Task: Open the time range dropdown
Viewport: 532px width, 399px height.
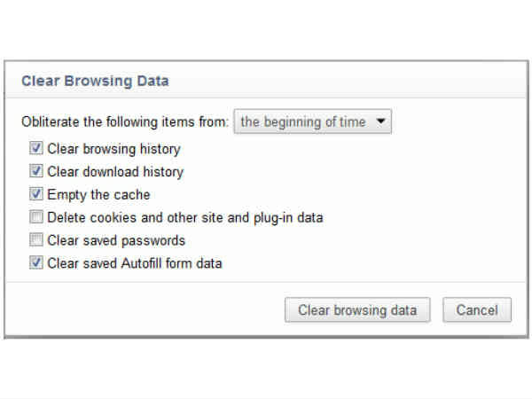Action: (312, 122)
